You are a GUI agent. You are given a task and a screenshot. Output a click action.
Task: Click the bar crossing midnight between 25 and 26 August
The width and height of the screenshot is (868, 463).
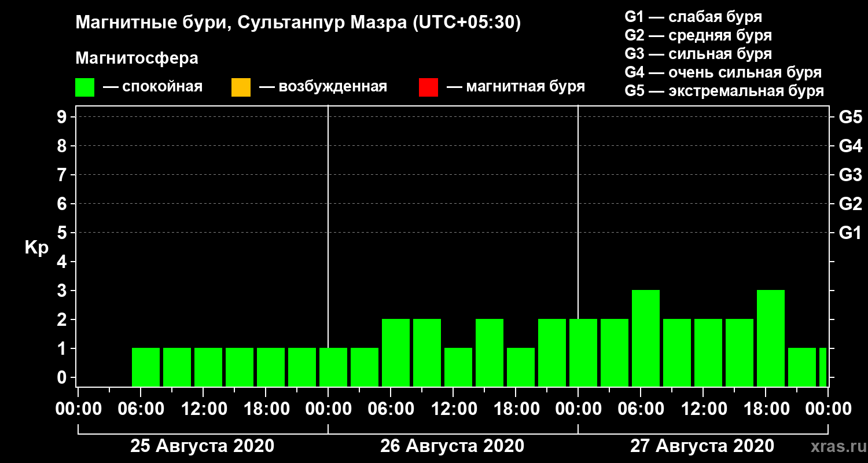click(333, 367)
